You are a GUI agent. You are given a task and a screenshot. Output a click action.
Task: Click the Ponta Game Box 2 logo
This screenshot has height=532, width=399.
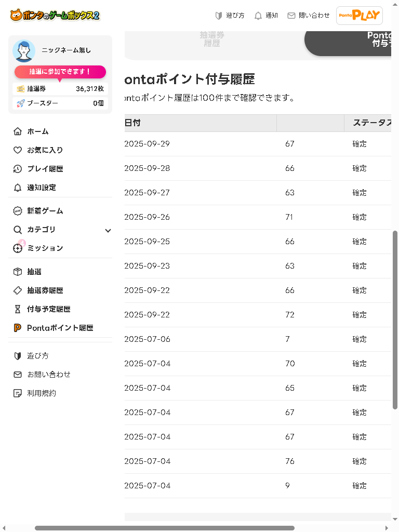point(55,15)
